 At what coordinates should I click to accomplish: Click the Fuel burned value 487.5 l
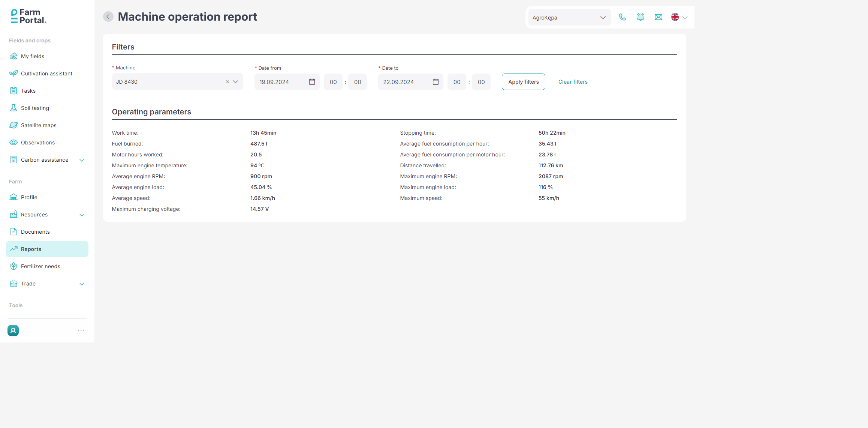259,144
